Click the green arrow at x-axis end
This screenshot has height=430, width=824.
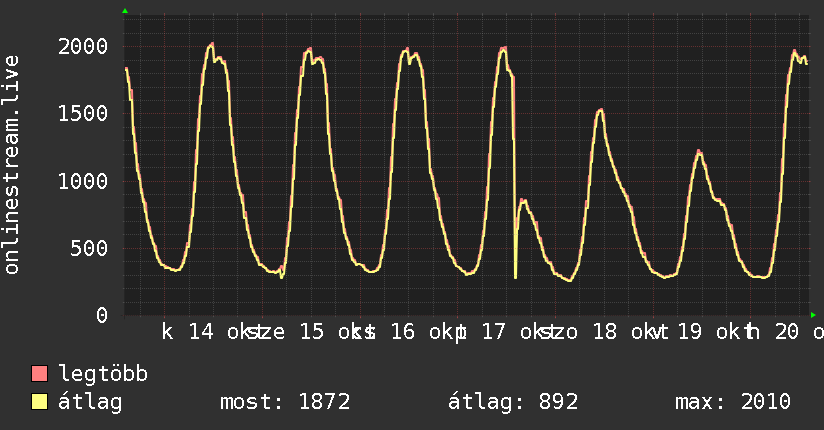(813, 315)
